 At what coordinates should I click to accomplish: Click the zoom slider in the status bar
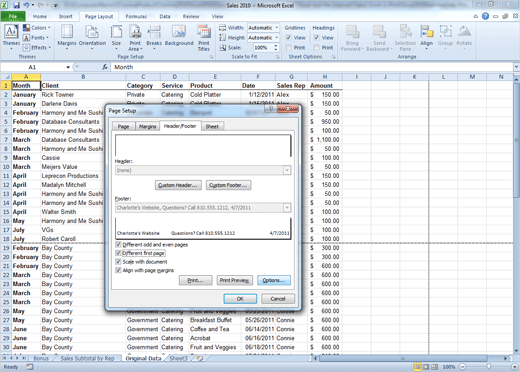pyautogui.click(x=489, y=367)
